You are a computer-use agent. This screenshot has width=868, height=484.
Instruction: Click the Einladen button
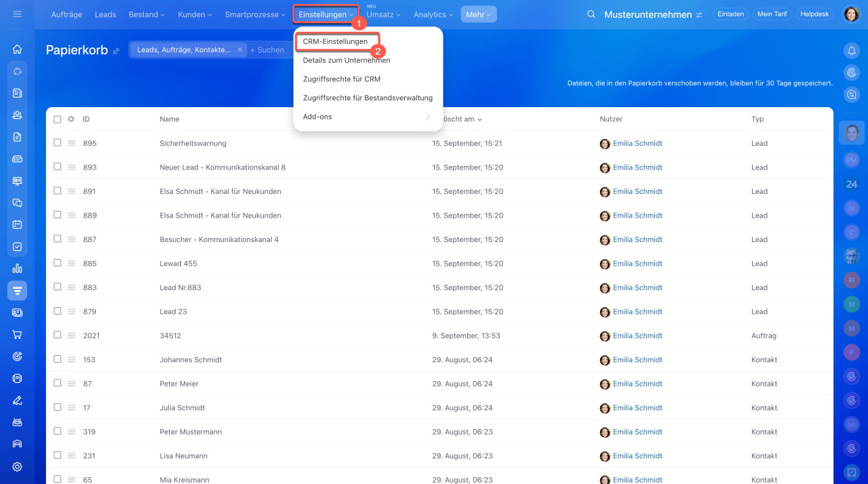[730, 14]
